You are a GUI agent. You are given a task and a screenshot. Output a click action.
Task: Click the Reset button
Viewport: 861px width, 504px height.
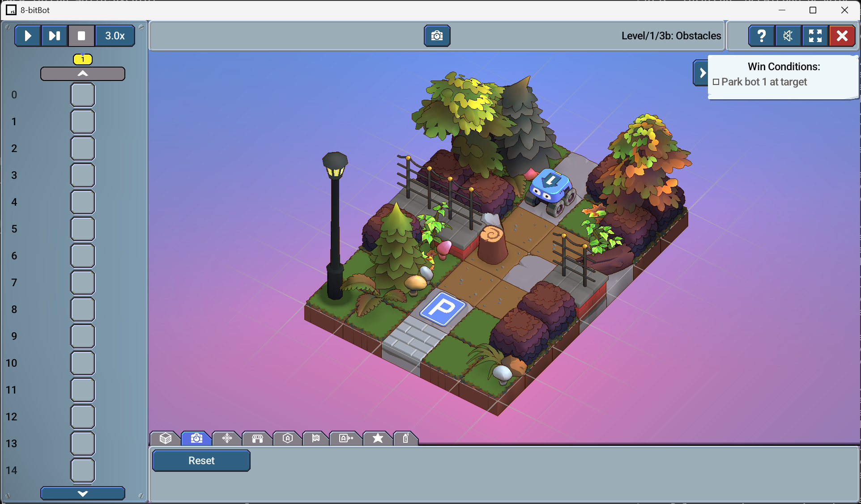(201, 461)
